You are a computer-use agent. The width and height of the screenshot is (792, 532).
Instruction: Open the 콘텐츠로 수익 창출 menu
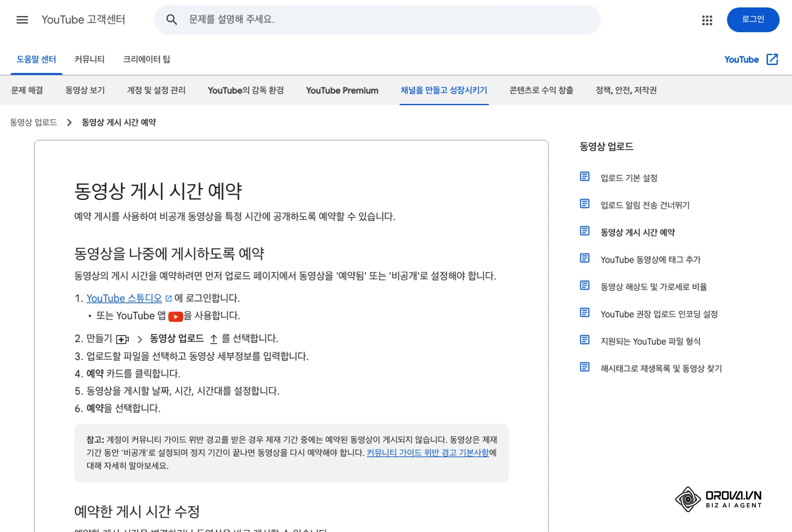pyautogui.click(x=542, y=90)
